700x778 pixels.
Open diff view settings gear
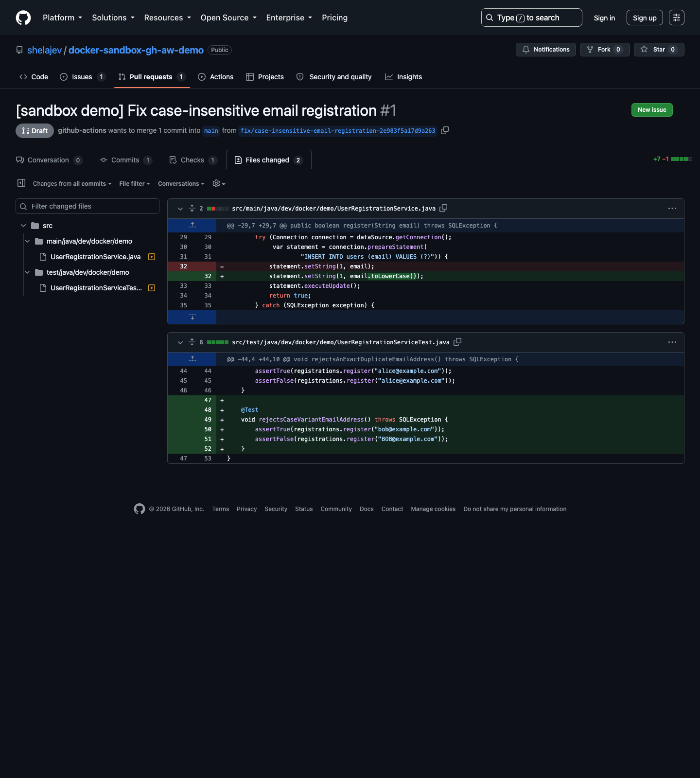click(x=219, y=183)
